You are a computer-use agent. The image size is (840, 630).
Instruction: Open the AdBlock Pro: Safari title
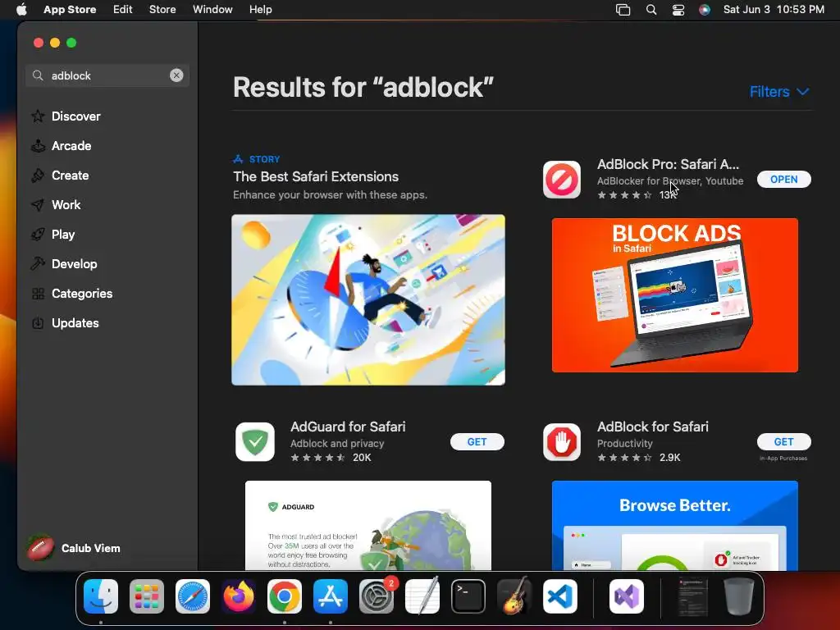pyautogui.click(x=668, y=164)
